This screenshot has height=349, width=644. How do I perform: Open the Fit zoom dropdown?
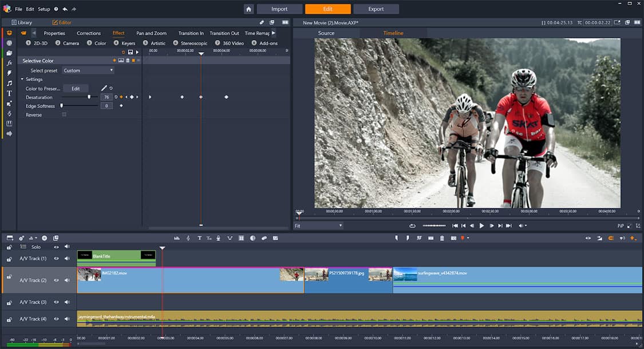pos(318,226)
